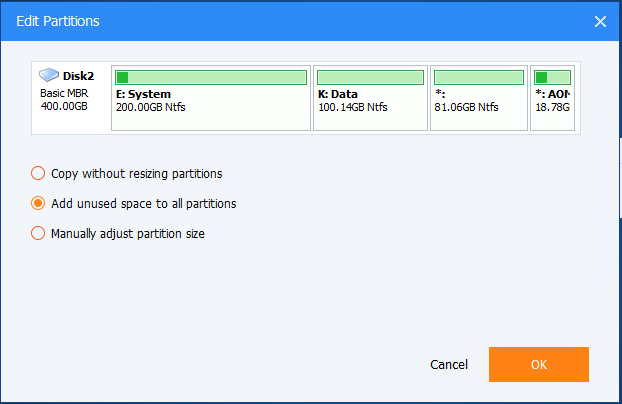Click the 81.06GB Ntfs size text
Image resolution: width=622 pixels, height=404 pixels.
[466, 107]
